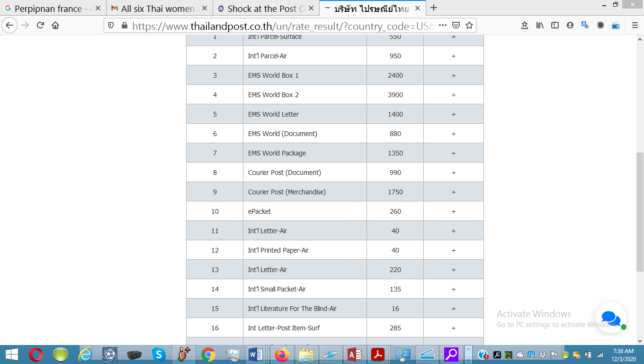Bookmark this page with star icon
This screenshot has height=364, width=644.
coord(469,26)
